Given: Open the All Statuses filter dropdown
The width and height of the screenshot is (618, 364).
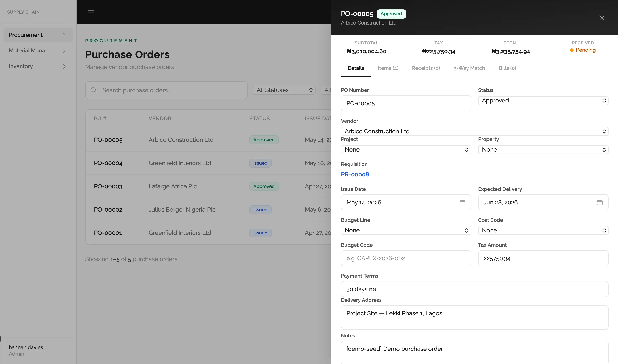Looking at the screenshot, I should tap(284, 90).
